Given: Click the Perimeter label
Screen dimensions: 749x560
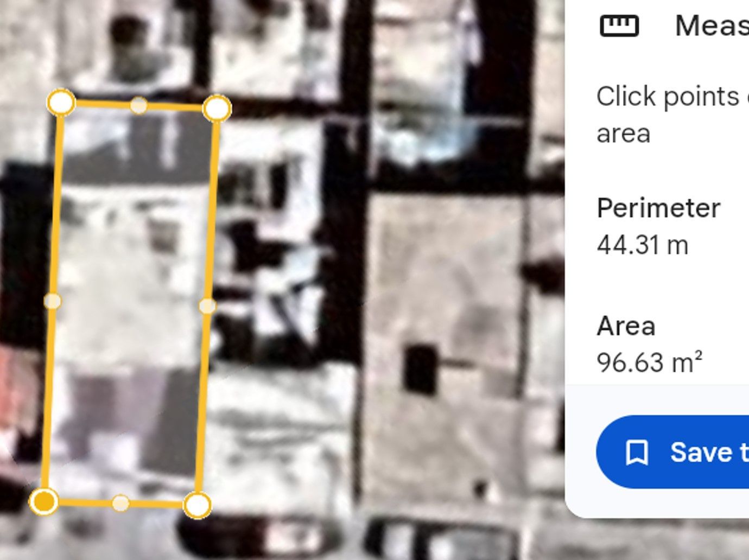Looking at the screenshot, I should tap(658, 208).
